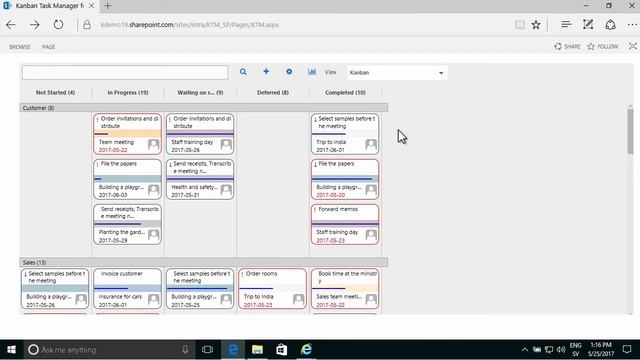Open the BROWSE ribbon tab

pyautogui.click(x=20, y=47)
